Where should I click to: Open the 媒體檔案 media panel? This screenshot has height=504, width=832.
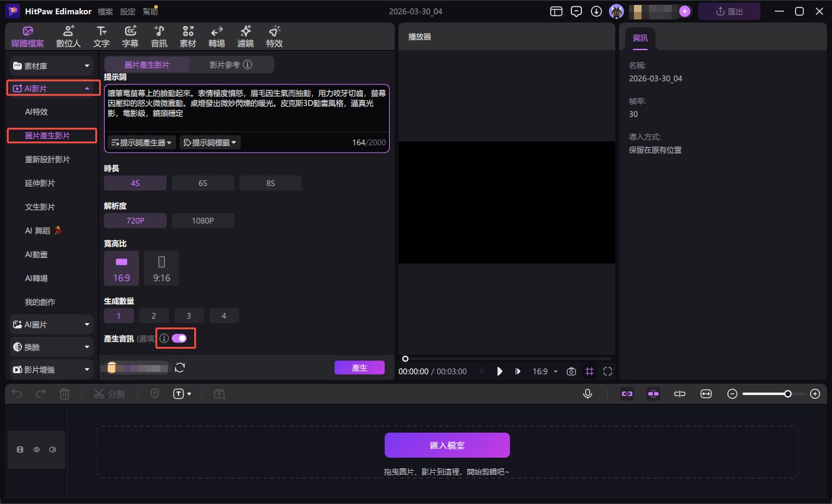pos(28,36)
